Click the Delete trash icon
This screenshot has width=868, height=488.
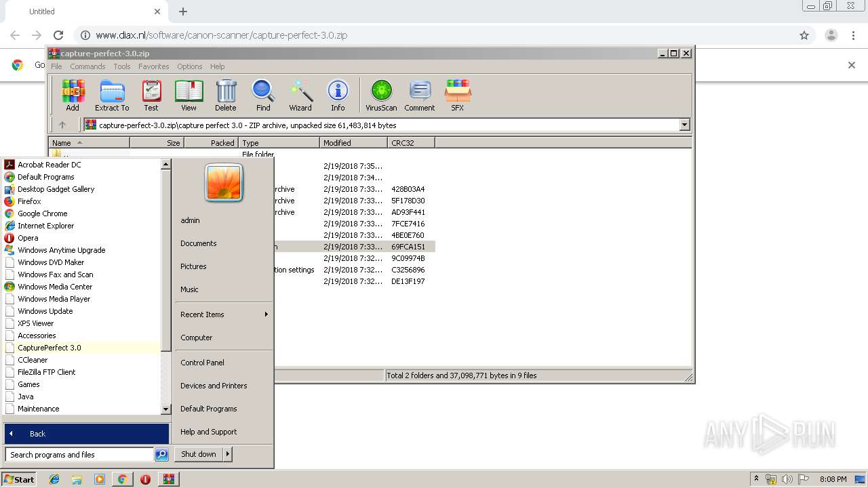click(226, 95)
